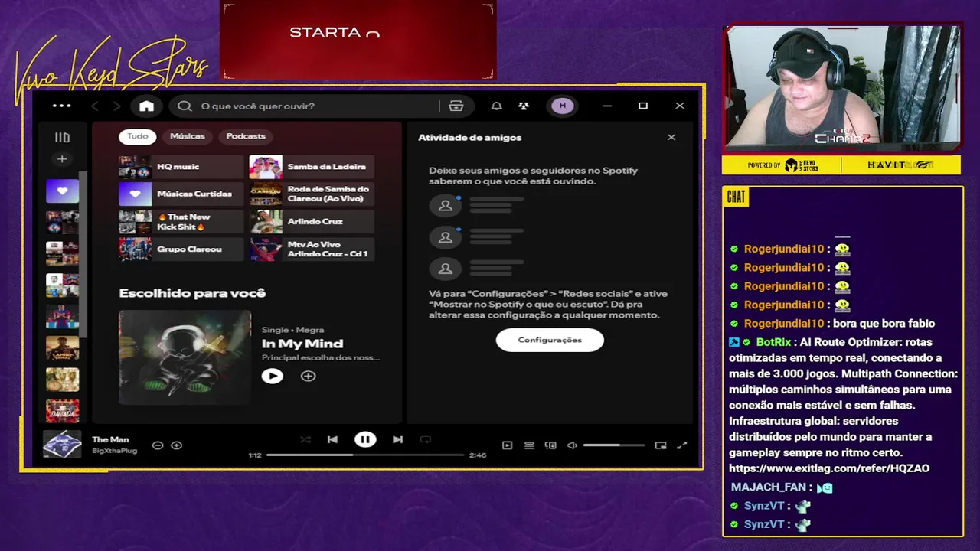Click the elapsed time 1:12
980x551 pixels.
pyautogui.click(x=255, y=455)
